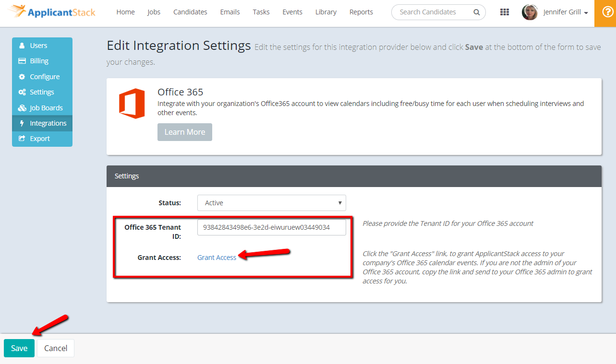Click the Grant Access link

click(217, 258)
